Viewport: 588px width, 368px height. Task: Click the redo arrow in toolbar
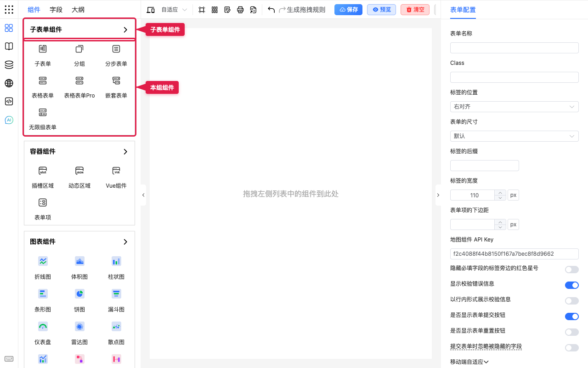tap(283, 10)
